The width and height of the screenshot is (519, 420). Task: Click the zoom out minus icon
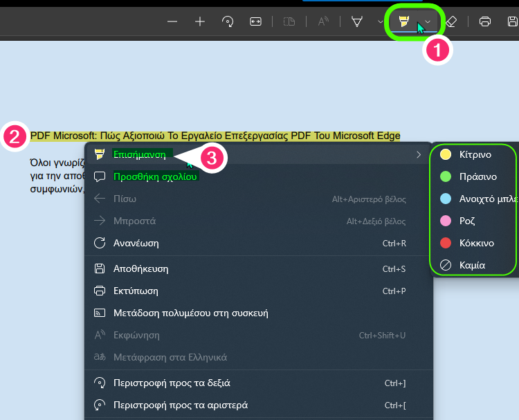[x=172, y=21]
